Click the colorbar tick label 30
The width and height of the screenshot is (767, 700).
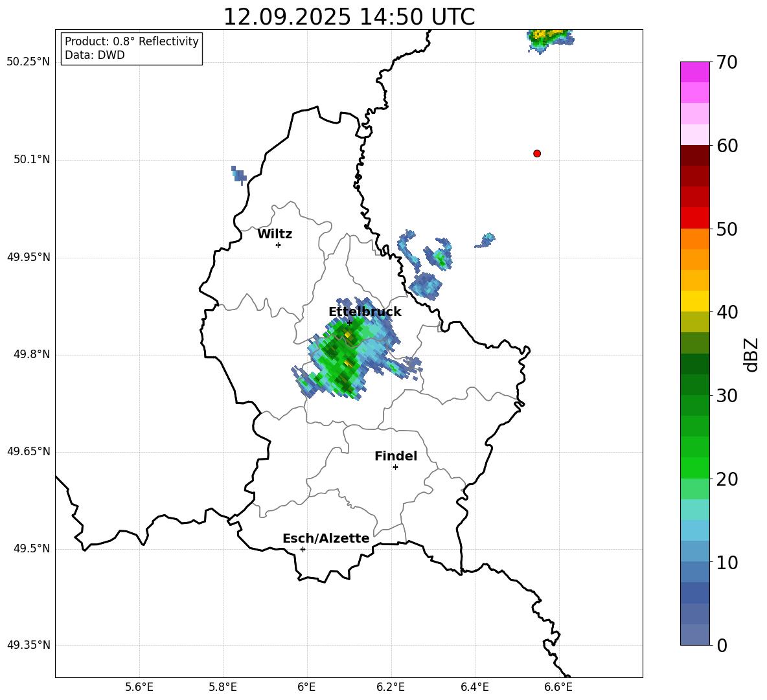tap(727, 396)
